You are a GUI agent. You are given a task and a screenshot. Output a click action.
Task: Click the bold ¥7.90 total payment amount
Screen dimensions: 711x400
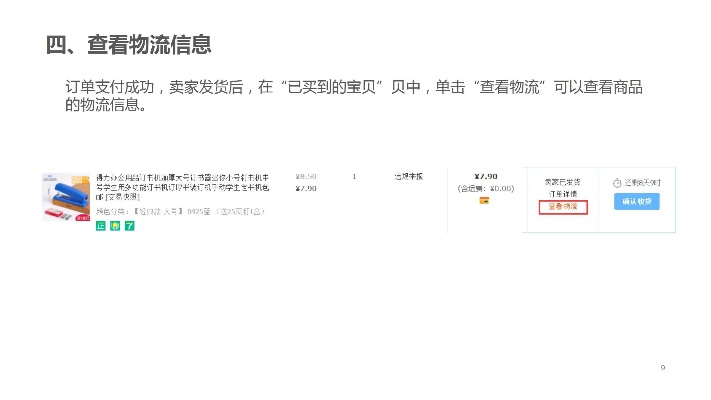(x=485, y=176)
